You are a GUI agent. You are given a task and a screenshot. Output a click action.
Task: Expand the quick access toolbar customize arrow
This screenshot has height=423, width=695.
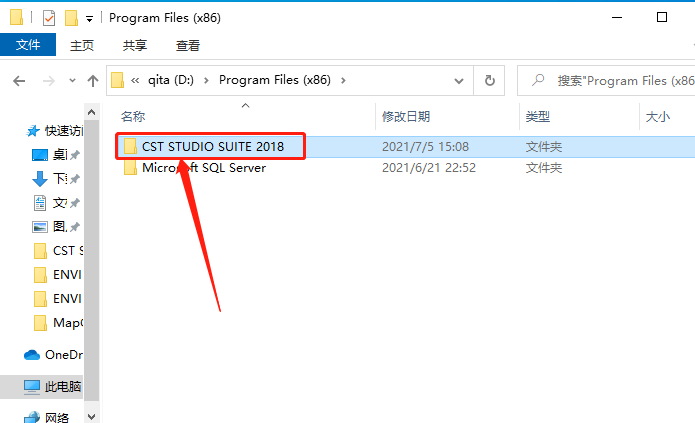point(90,19)
